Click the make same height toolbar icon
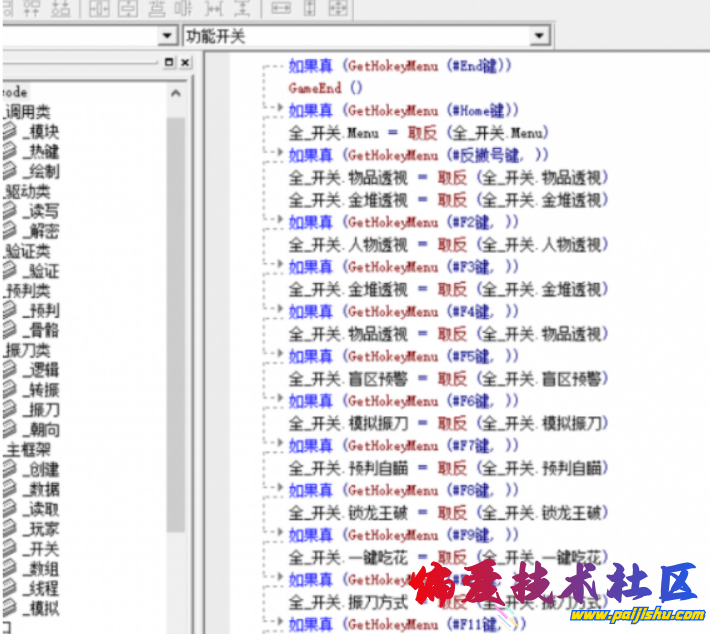Viewport: 711px width, 639px height. point(310,9)
